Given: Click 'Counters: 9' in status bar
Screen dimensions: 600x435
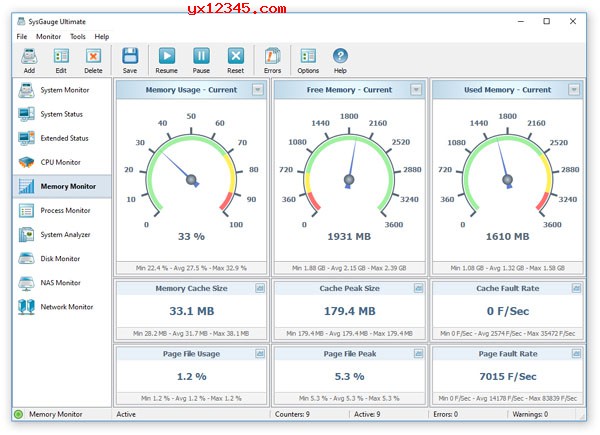Looking at the screenshot, I should pyautogui.click(x=292, y=414).
